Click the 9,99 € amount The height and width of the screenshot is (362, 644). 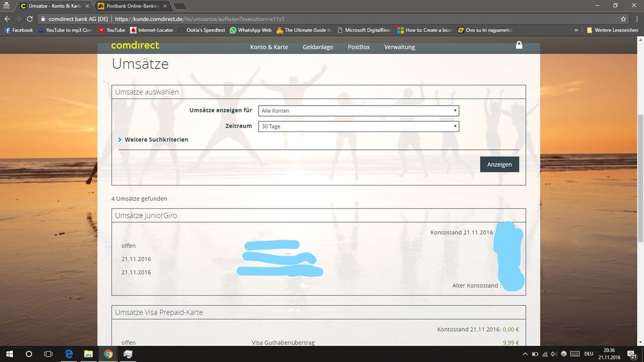pyautogui.click(x=511, y=342)
